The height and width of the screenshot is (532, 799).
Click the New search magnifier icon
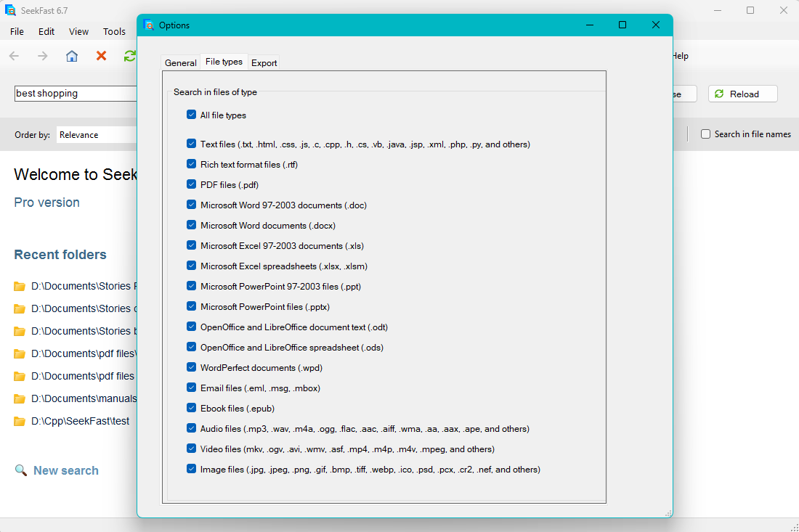[x=20, y=470]
